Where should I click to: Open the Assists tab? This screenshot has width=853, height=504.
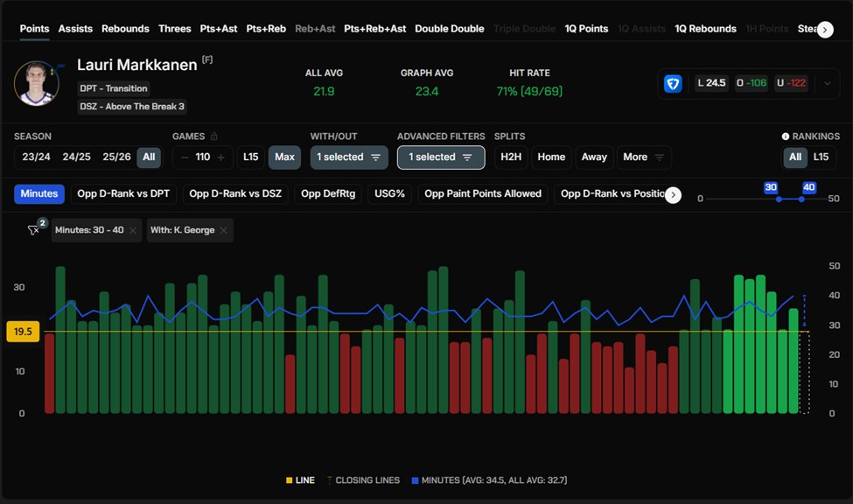coord(75,29)
